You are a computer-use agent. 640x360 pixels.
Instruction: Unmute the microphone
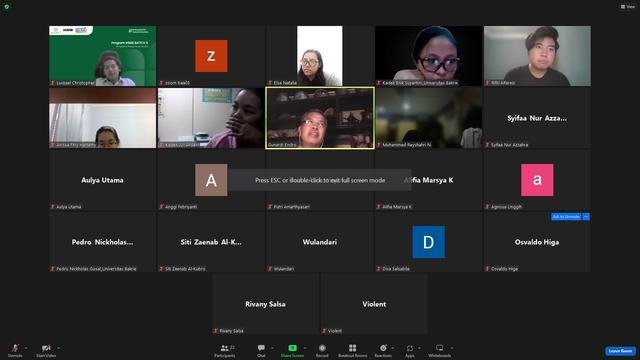coord(15,350)
